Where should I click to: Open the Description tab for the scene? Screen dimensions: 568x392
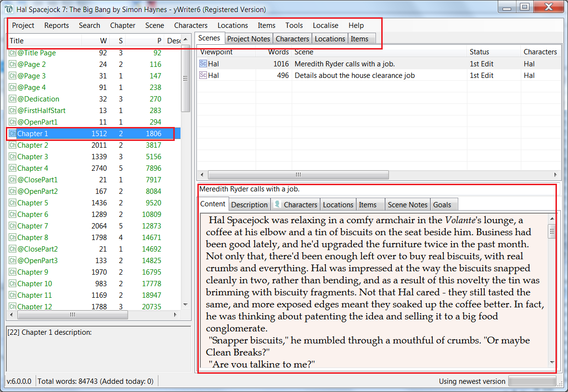(x=249, y=204)
